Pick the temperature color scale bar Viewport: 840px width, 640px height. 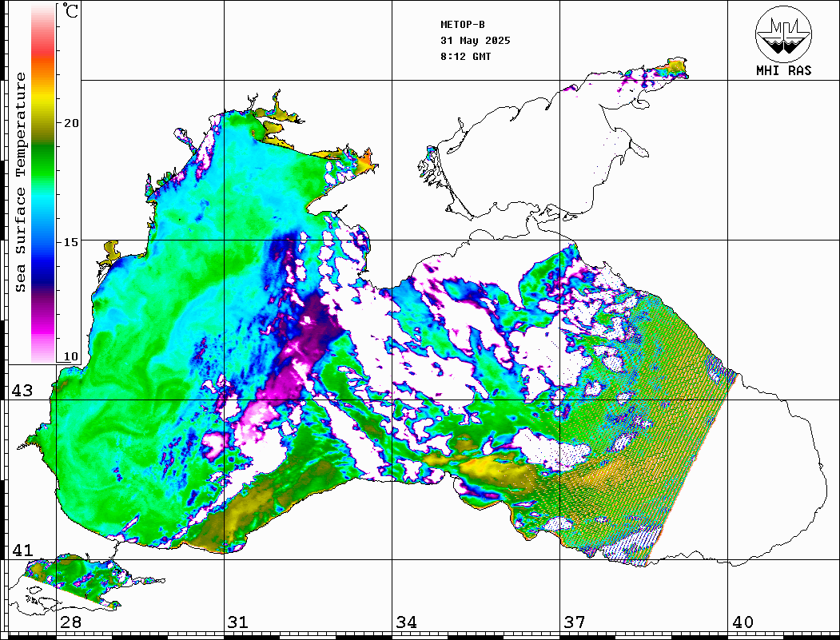click(x=43, y=183)
